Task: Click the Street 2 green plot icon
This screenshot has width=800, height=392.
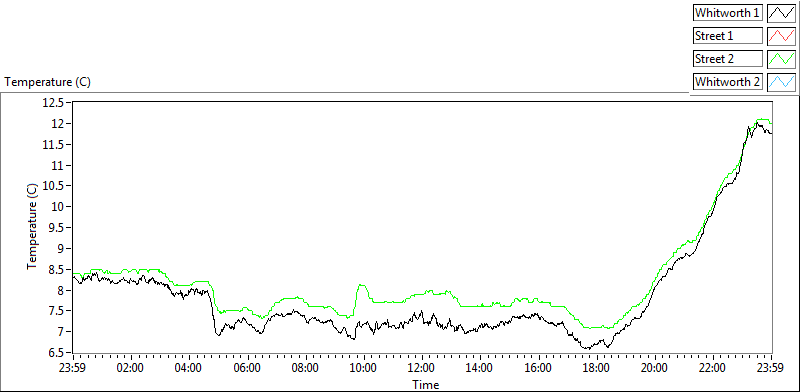Action: 781,58
